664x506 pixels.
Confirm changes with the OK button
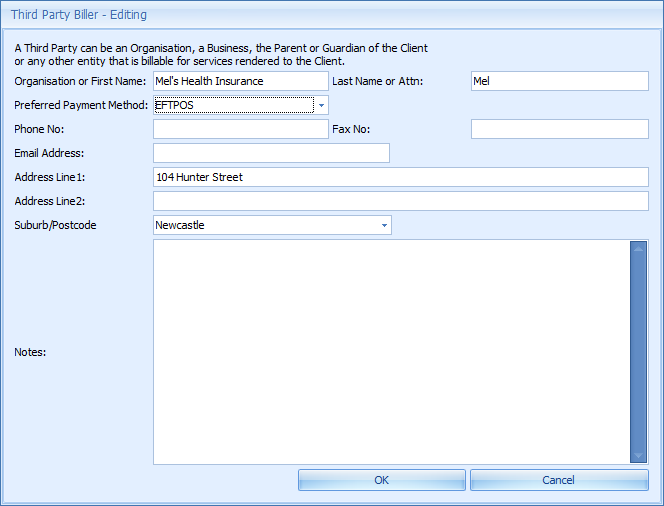(x=382, y=480)
